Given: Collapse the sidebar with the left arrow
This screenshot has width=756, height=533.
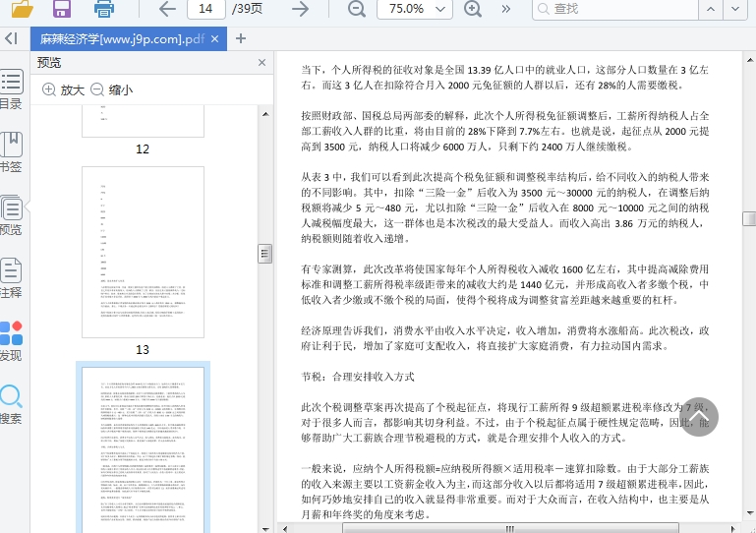Looking at the screenshot, I should [x=11, y=38].
